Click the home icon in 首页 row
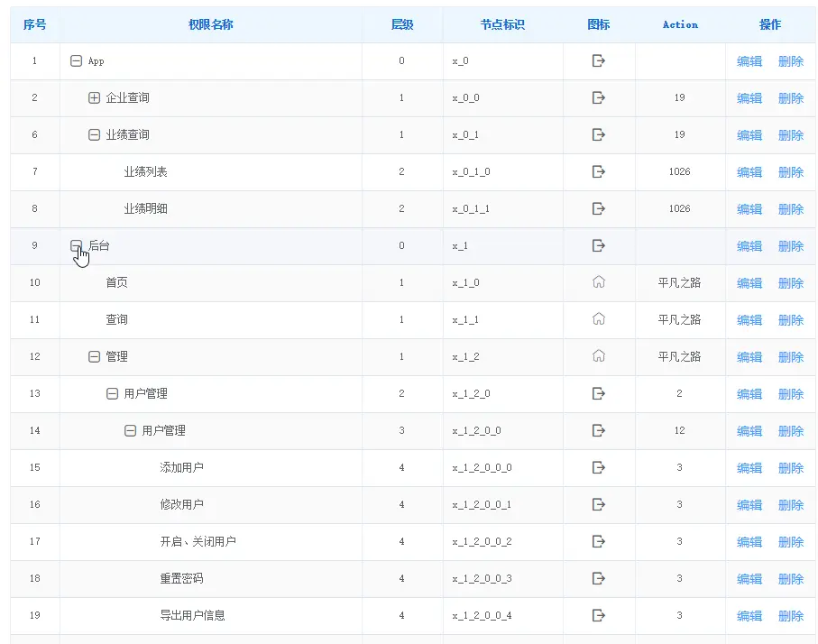818x644 pixels. (598, 281)
